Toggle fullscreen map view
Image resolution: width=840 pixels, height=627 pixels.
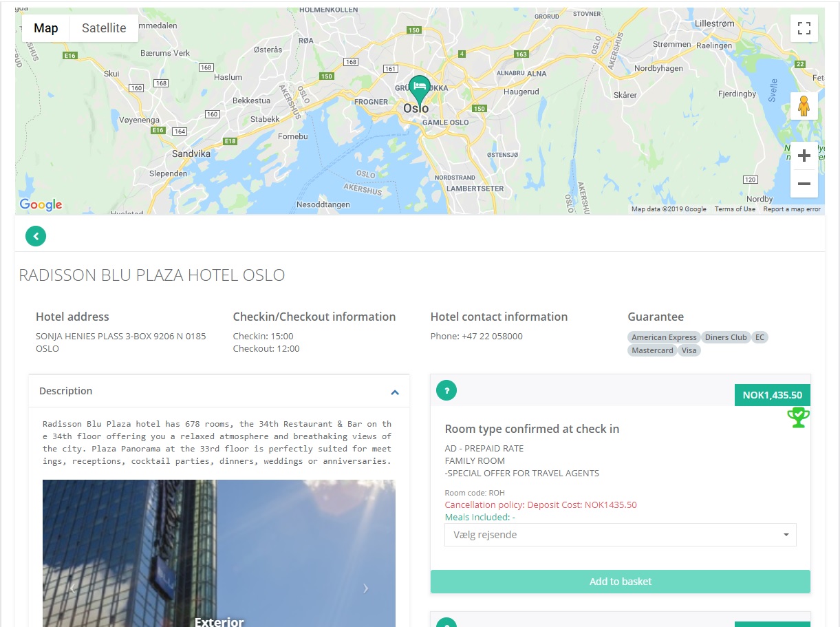(804, 28)
